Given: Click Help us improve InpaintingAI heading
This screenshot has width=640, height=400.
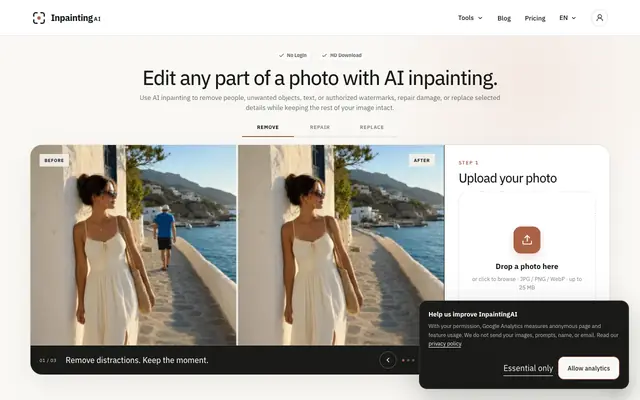Looking at the screenshot, I should pyautogui.click(x=472, y=314).
